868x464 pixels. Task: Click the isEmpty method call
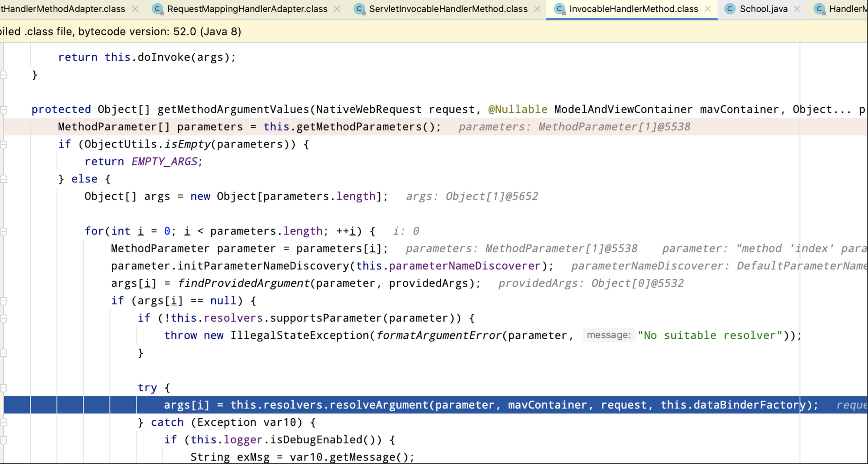click(x=187, y=144)
